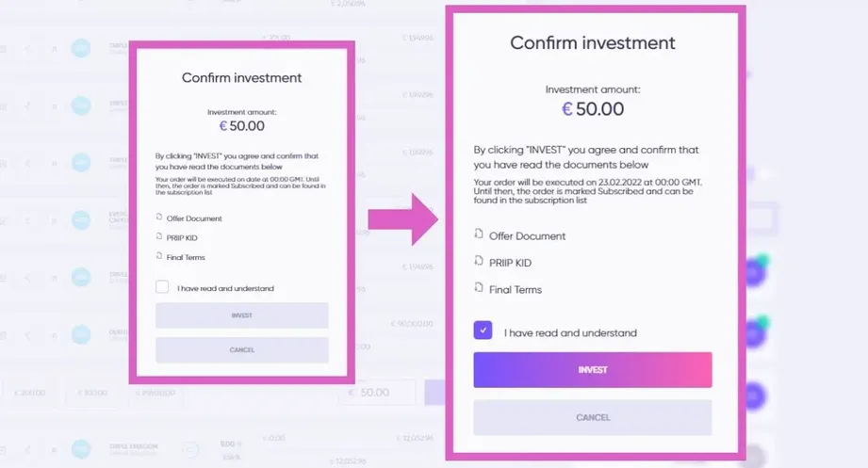
Task: Open PRIIP KID link in left dialog
Action: 182,238
